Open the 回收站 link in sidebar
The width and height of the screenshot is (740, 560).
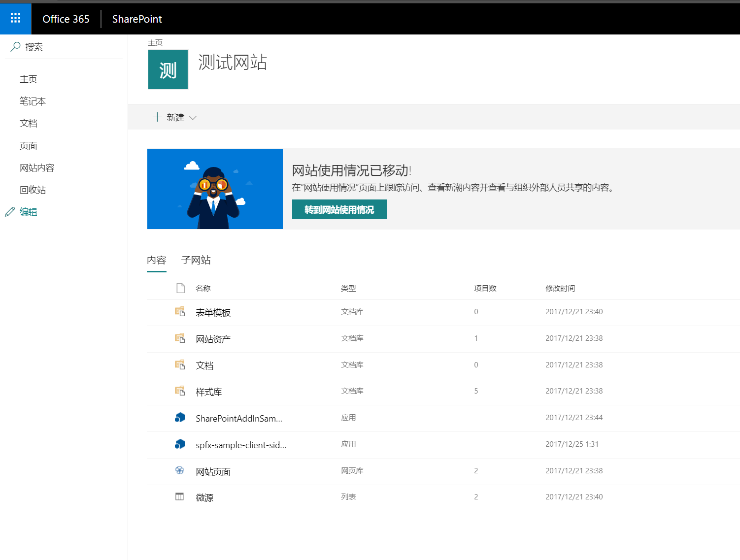33,189
